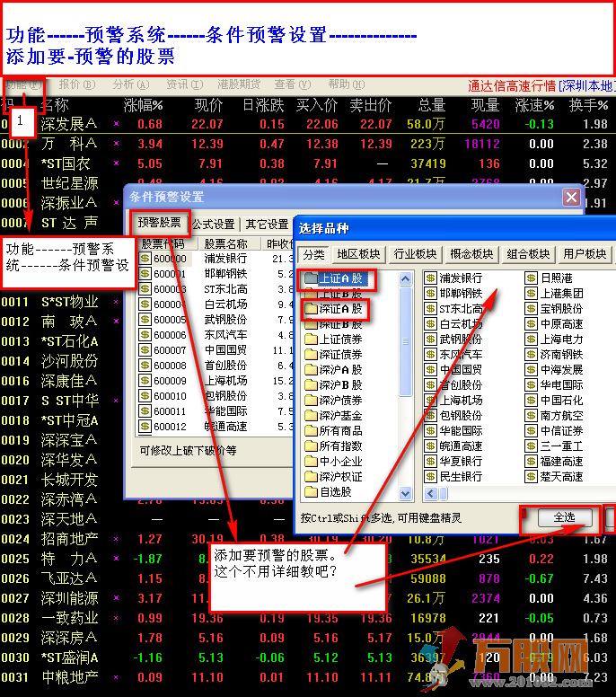
Task: Click the 浦发银行 icon in 选择品种
Action: coord(430,278)
